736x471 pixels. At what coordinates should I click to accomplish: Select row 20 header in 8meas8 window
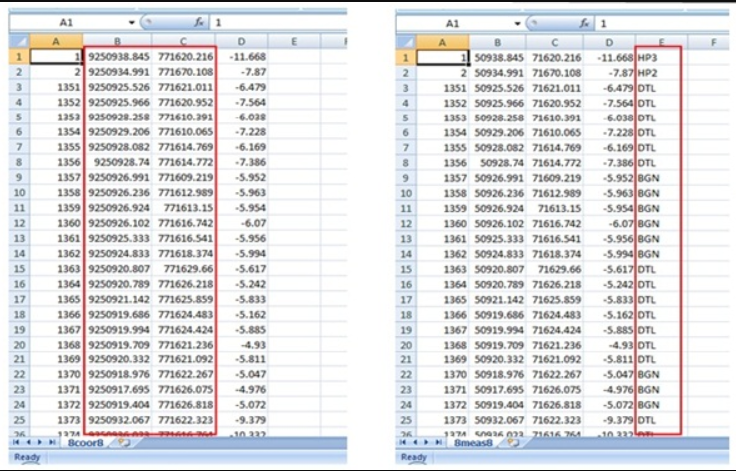point(406,345)
